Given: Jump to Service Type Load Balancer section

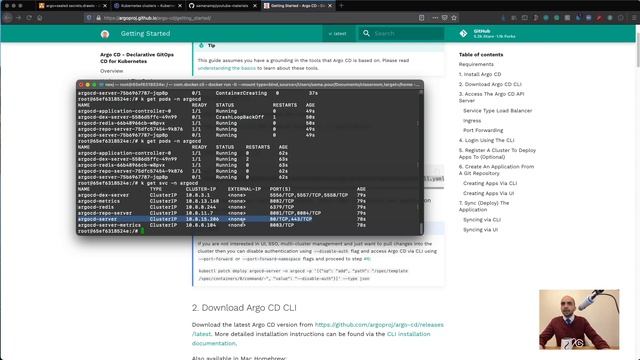Looking at the screenshot, I should pos(498,111).
